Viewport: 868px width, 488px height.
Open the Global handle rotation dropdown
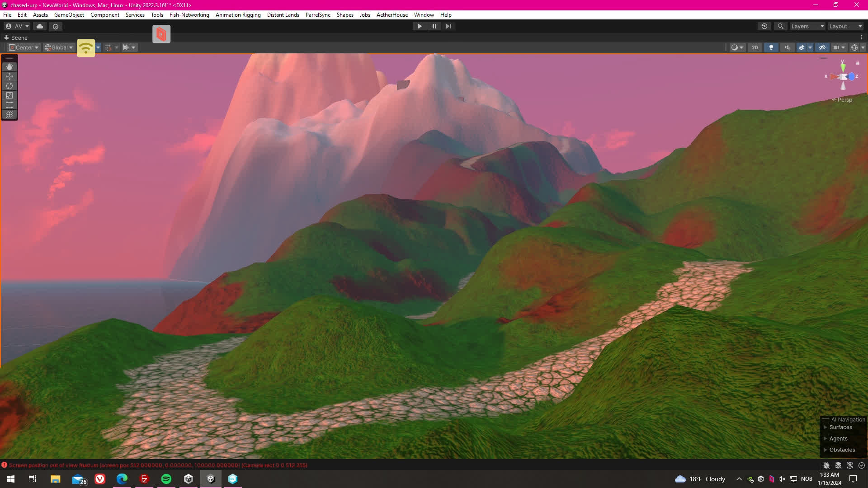(x=59, y=47)
